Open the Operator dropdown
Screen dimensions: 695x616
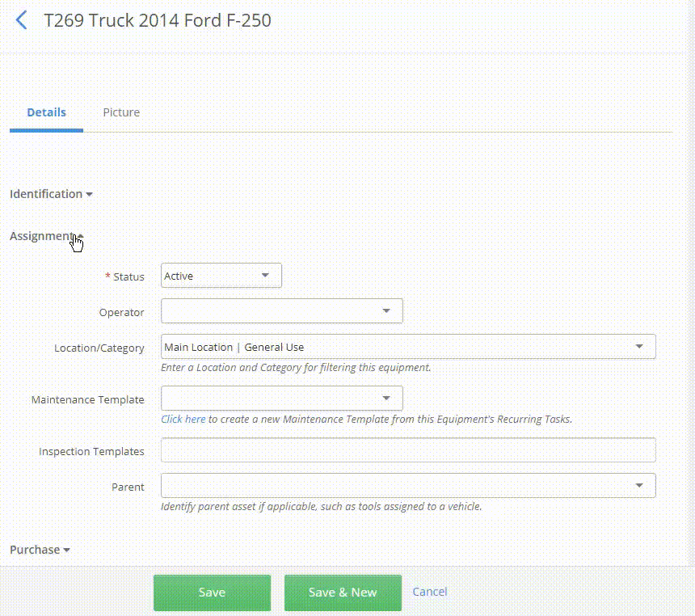pos(282,311)
